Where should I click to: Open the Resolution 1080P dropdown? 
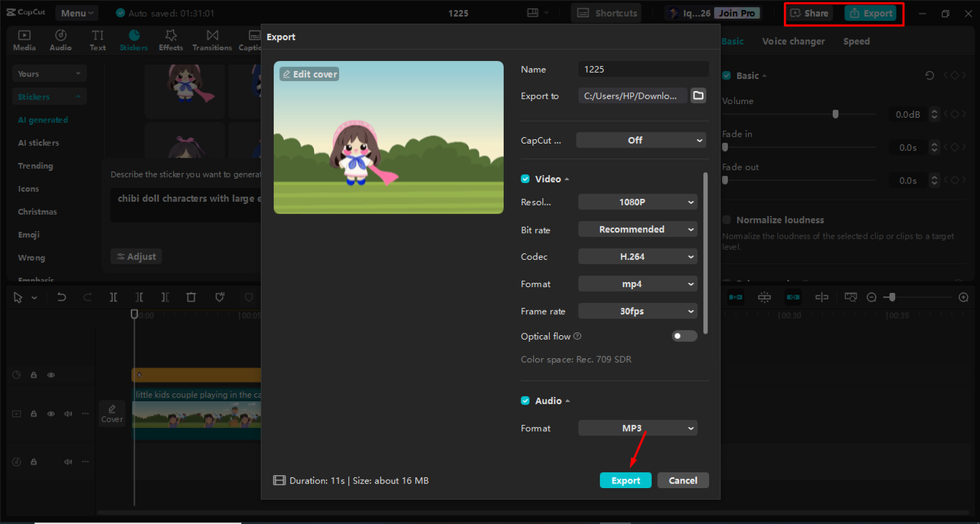[638, 202]
